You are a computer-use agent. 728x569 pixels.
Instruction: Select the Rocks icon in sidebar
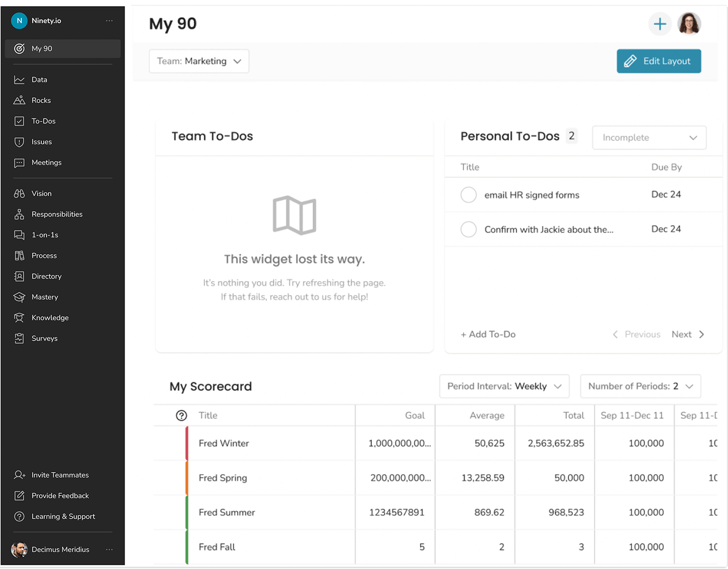tap(19, 100)
